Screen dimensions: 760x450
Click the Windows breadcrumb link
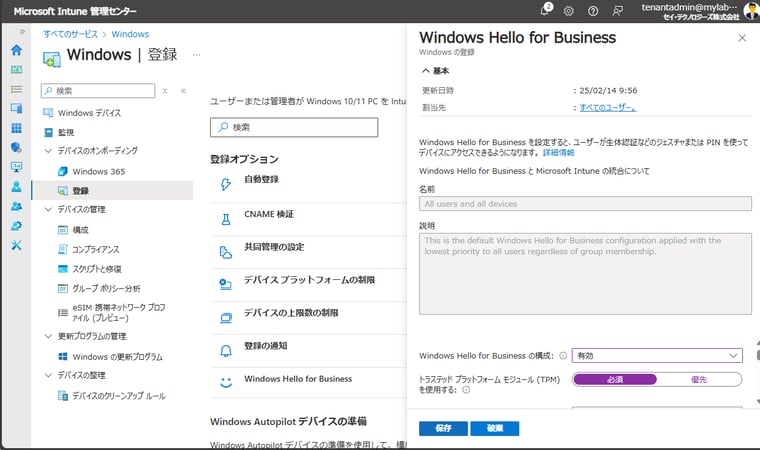tap(130, 34)
